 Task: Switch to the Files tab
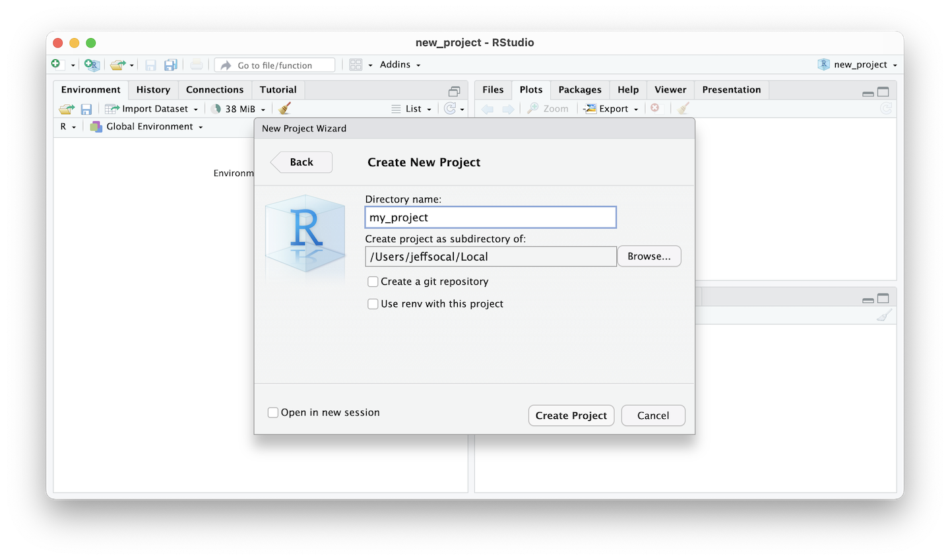(x=493, y=90)
